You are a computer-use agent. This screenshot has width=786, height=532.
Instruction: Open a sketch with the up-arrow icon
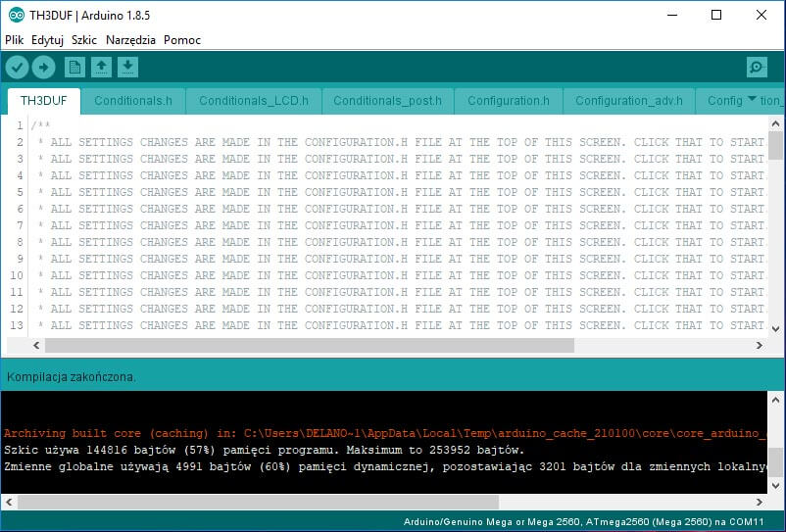tap(101, 68)
